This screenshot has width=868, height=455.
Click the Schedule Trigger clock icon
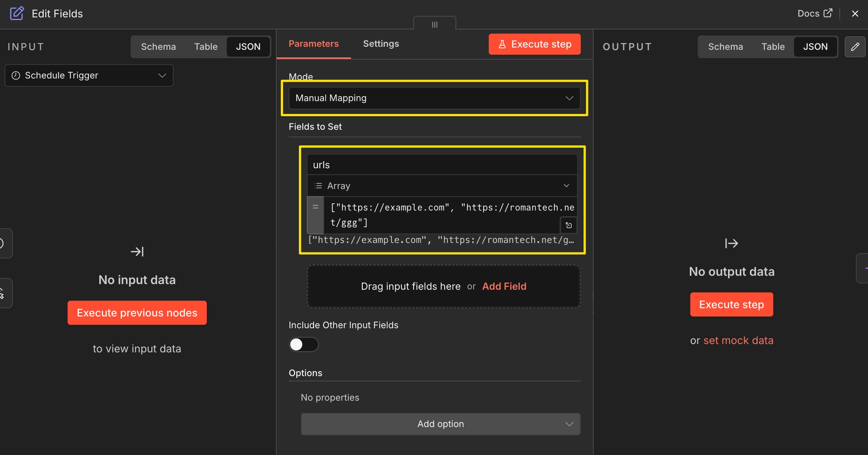[x=16, y=75]
